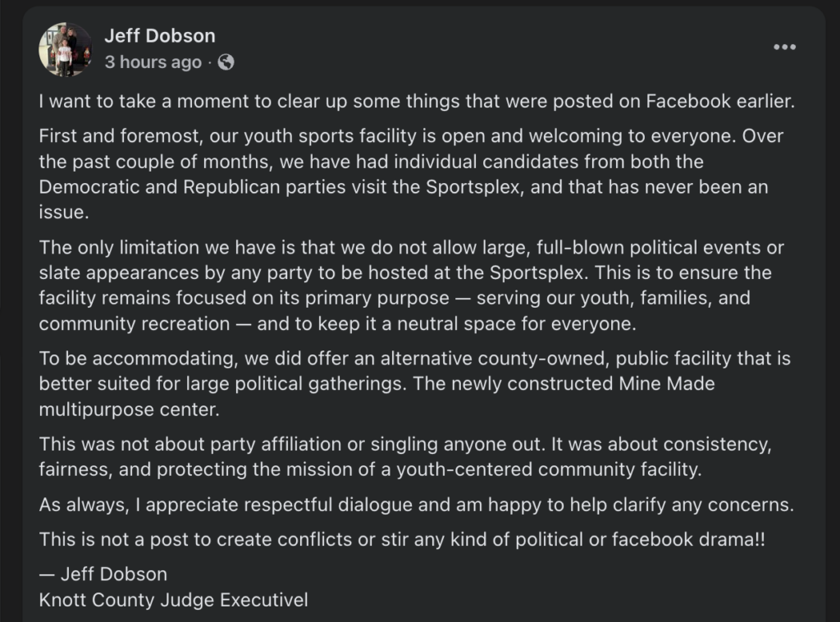Open the "3 hours ago" timestamp link
This screenshot has height=622, width=840.
(153, 62)
